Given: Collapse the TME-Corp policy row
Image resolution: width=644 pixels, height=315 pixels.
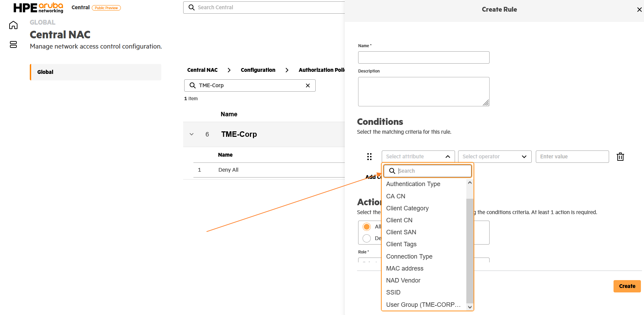Looking at the screenshot, I should point(192,134).
